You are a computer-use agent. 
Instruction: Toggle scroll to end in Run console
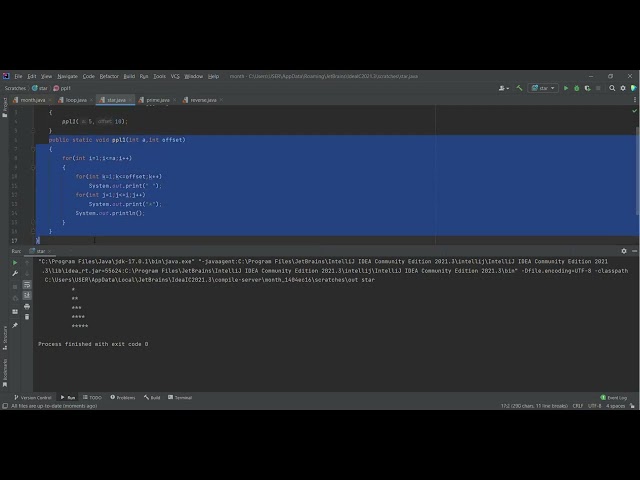[27, 295]
